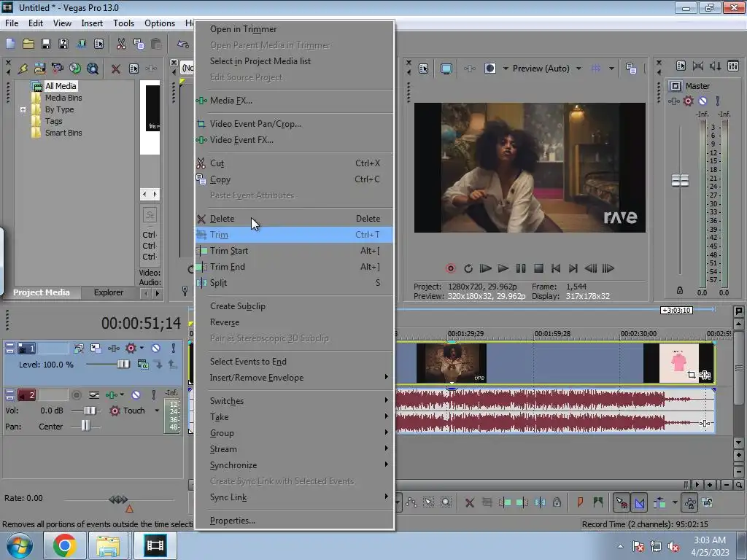Expand the Take submenu
Screen dimensions: 747x560
(x=294, y=416)
